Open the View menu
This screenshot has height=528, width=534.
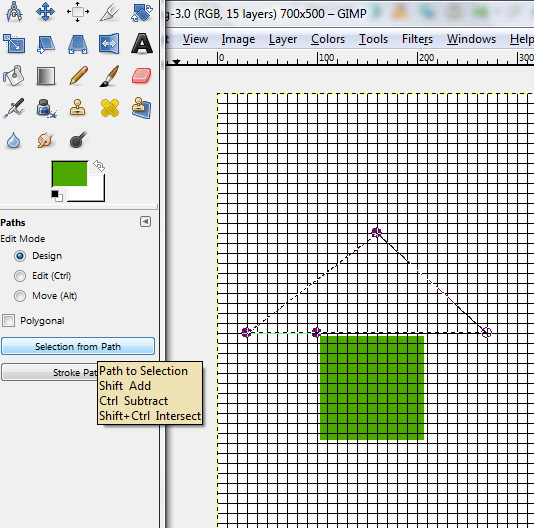(x=195, y=39)
